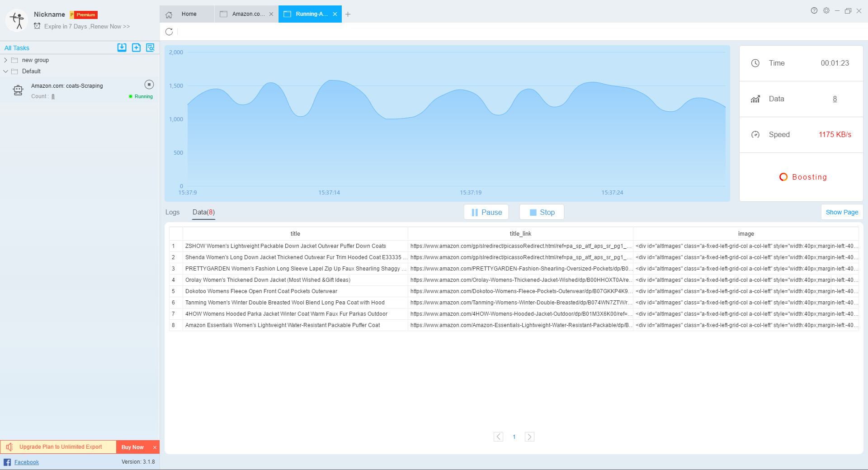Close the Amazon.co... tab
This screenshot has height=470, width=868.
click(271, 14)
